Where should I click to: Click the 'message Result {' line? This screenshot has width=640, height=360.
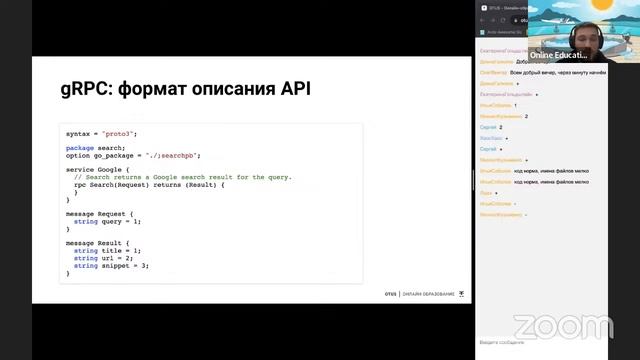tap(98, 243)
